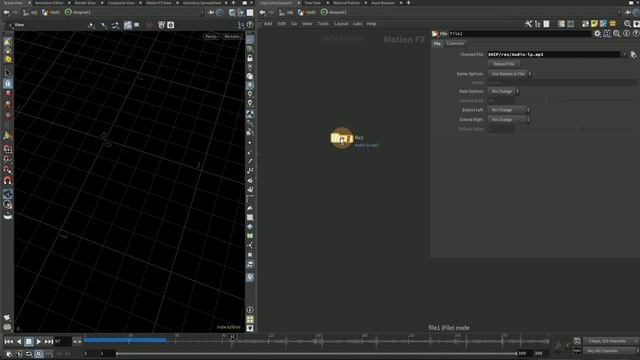Click the network editor search magnifier
This screenshot has height=360, width=640.
click(x=627, y=24)
